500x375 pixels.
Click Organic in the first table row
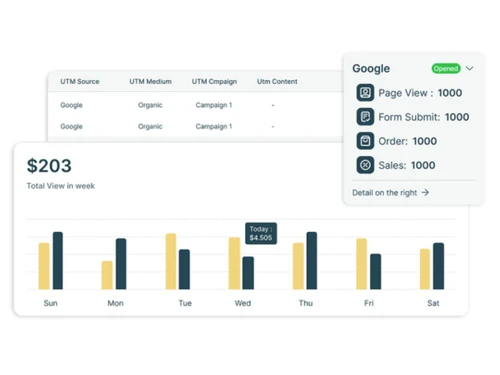150,105
